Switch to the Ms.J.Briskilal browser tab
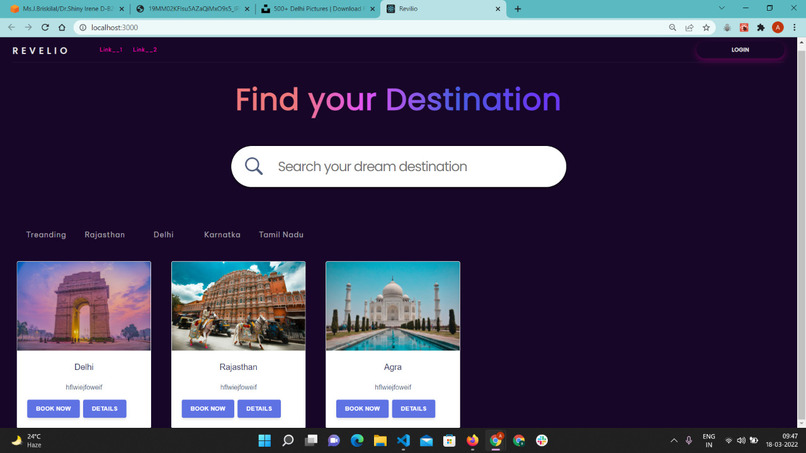The height and width of the screenshot is (453, 806). click(67, 9)
